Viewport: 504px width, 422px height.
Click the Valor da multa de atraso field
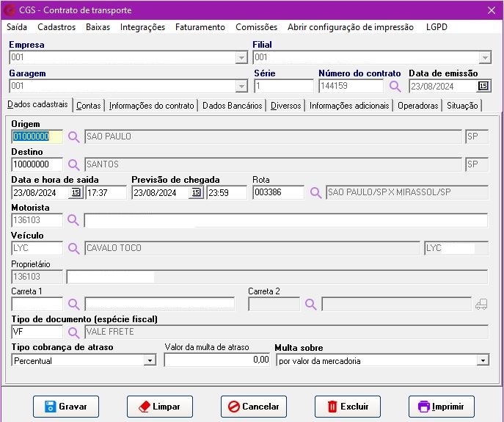[217, 360]
